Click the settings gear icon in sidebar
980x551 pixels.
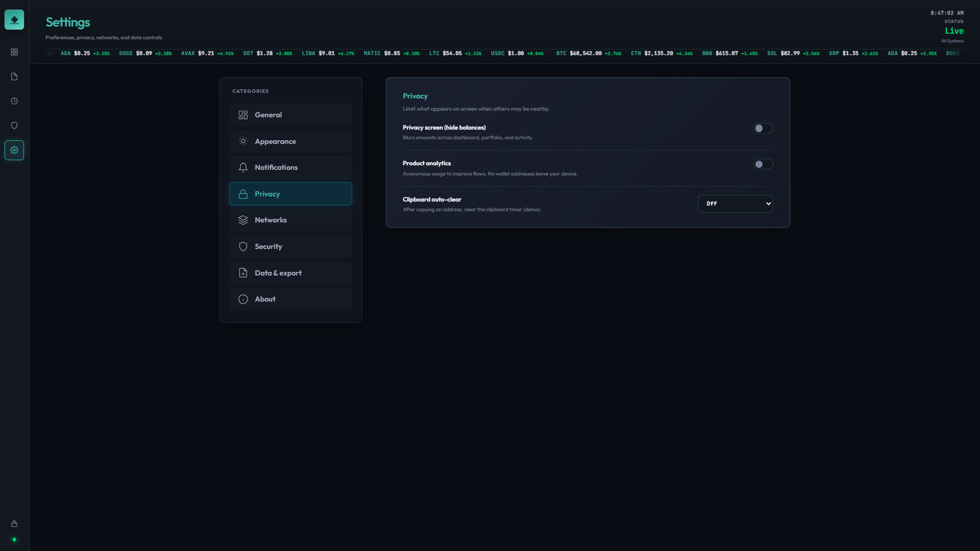point(14,150)
